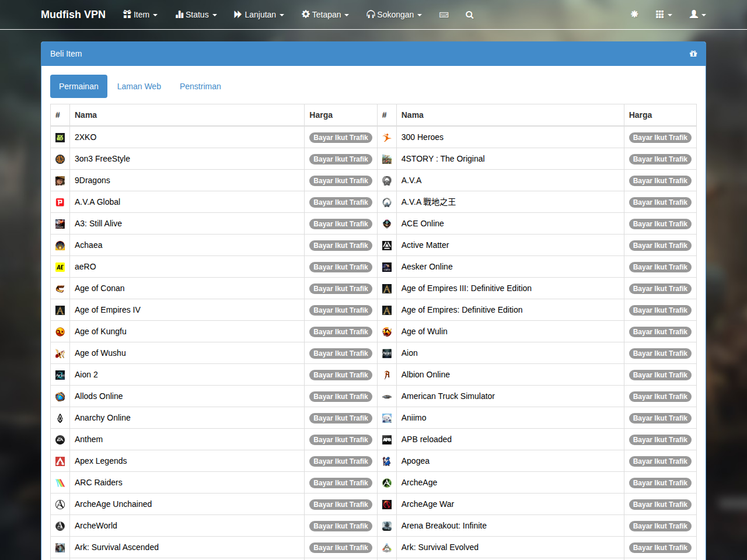Screen dimensions: 747x560
Task: Open the Item dropdown menu
Action: [x=140, y=15]
